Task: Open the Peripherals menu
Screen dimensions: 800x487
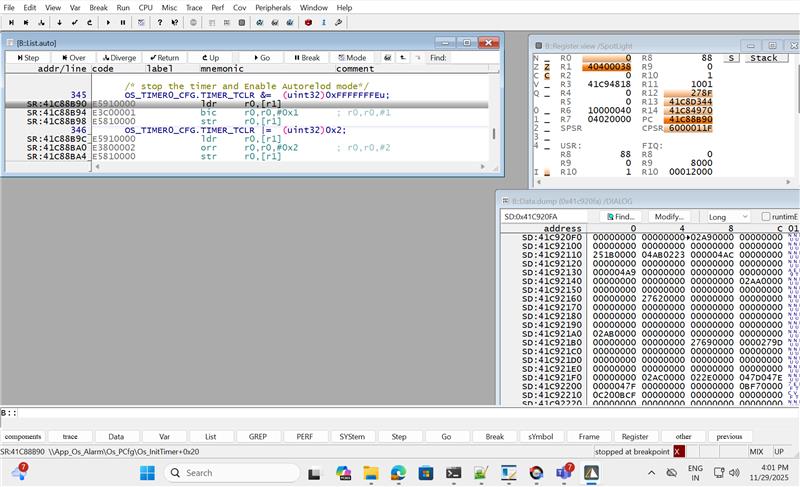Action: click(273, 8)
